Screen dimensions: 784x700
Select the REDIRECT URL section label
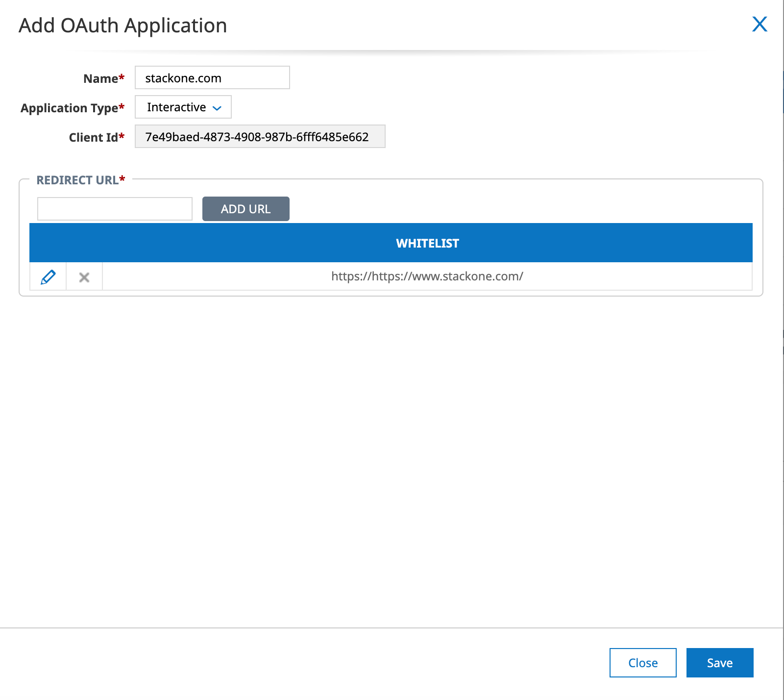click(80, 180)
